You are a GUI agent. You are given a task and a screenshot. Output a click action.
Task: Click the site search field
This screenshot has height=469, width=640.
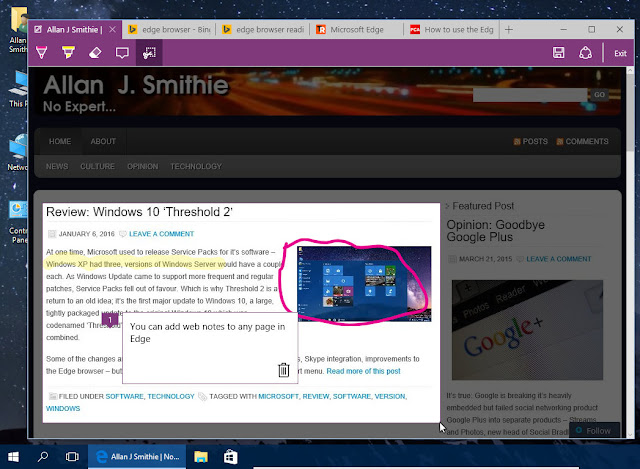(x=530, y=95)
